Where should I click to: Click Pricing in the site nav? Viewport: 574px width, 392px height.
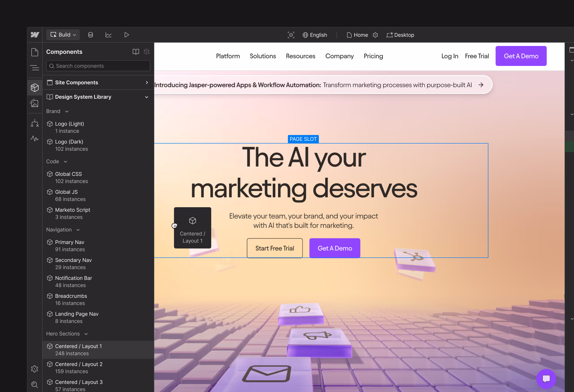(373, 56)
